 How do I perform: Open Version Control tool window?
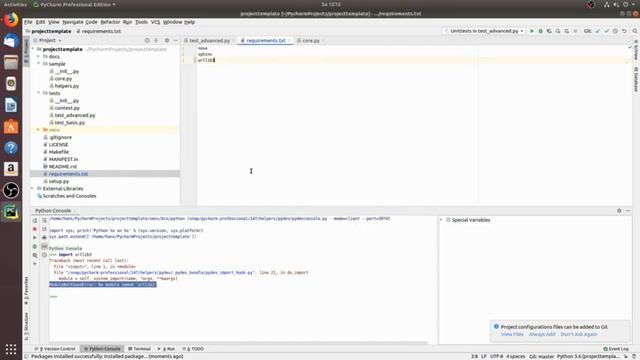click(55, 349)
